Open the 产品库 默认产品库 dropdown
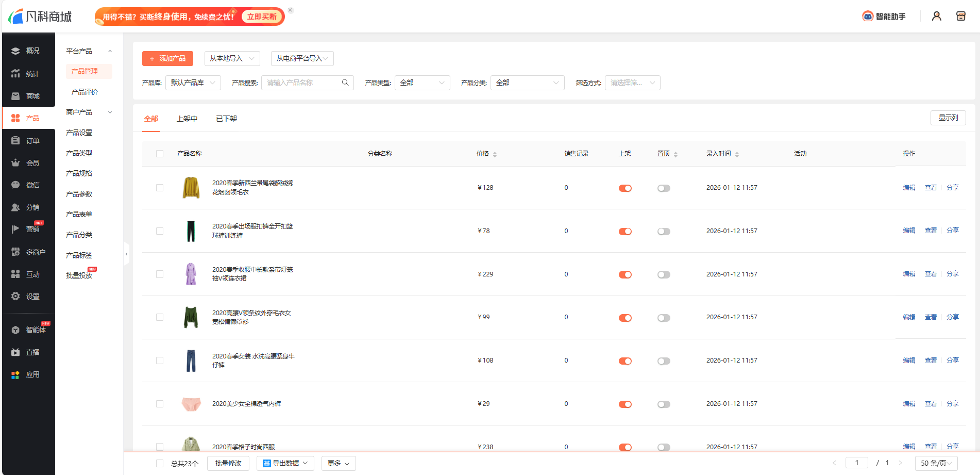 pyautogui.click(x=193, y=83)
